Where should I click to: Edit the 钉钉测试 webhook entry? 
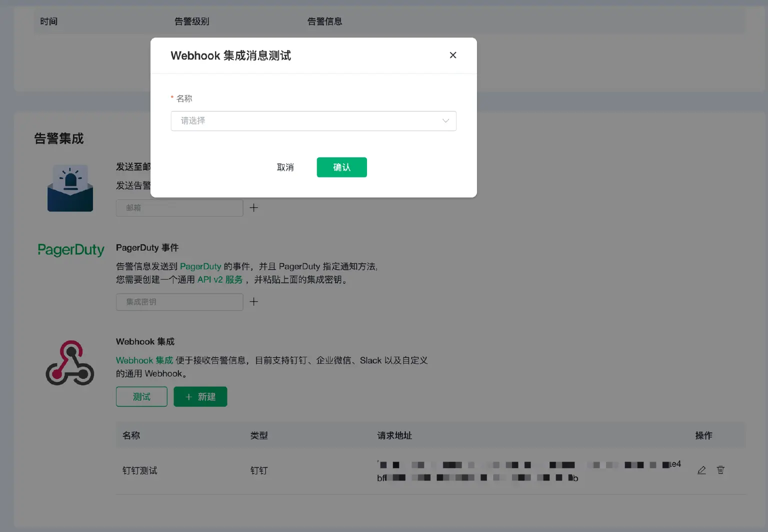(x=701, y=470)
